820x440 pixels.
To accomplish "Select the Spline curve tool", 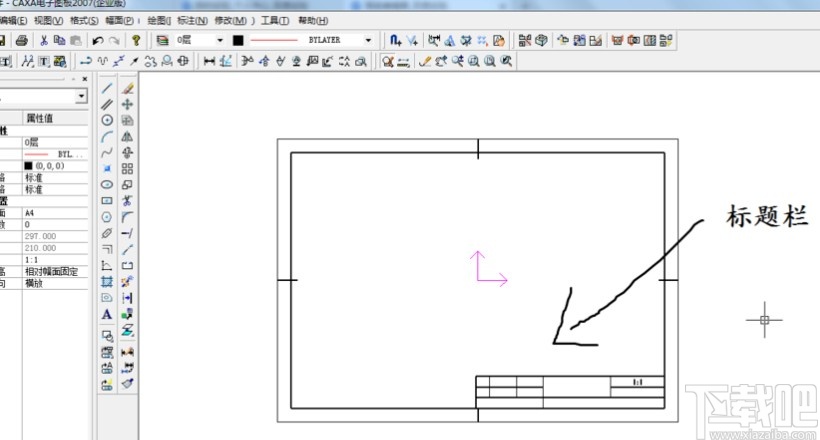I will click(107, 153).
